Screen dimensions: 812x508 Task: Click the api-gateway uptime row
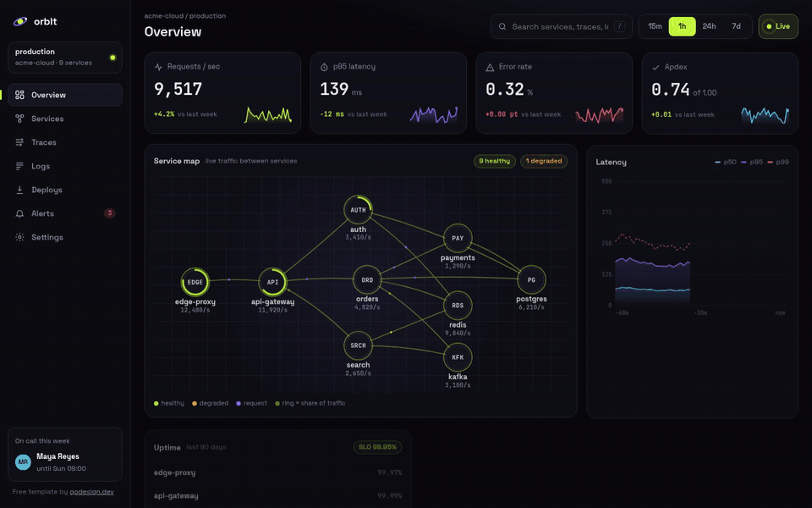pos(278,496)
